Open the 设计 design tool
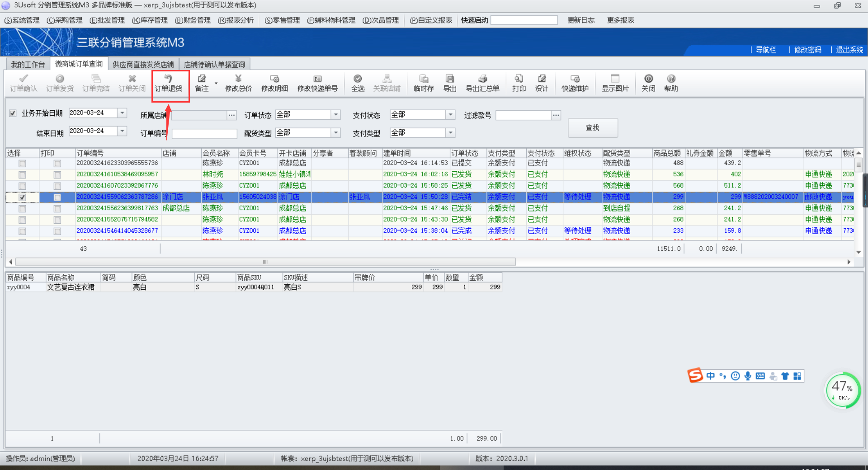The width and height of the screenshot is (868, 470). [542, 83]
